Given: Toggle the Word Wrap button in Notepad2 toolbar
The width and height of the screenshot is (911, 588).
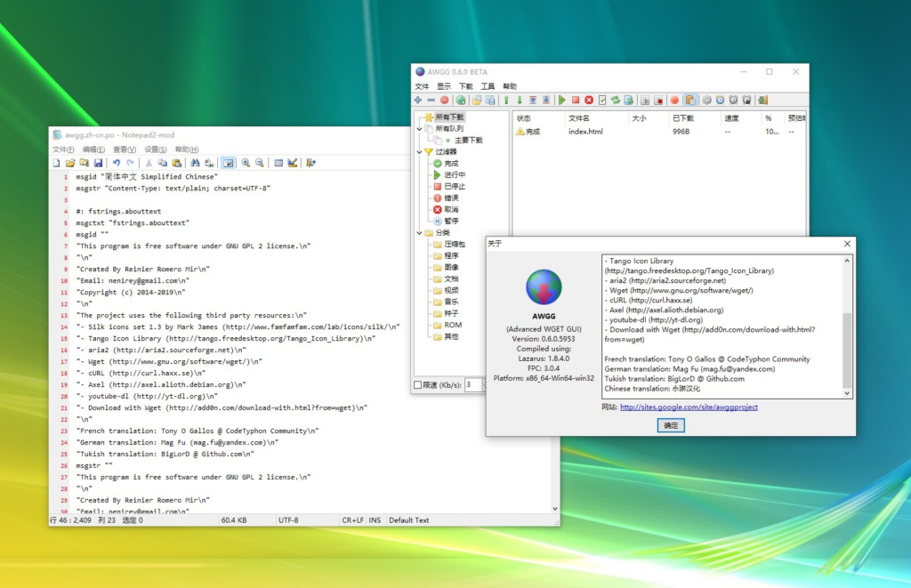Looking at the screenshot, I should [228, 163].
